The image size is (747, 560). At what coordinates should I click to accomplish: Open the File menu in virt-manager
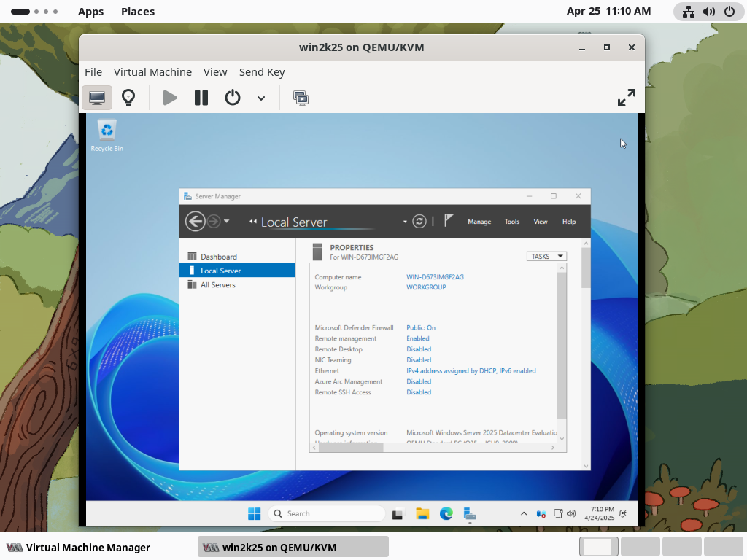pyautogui.click(x=93, y=72)
